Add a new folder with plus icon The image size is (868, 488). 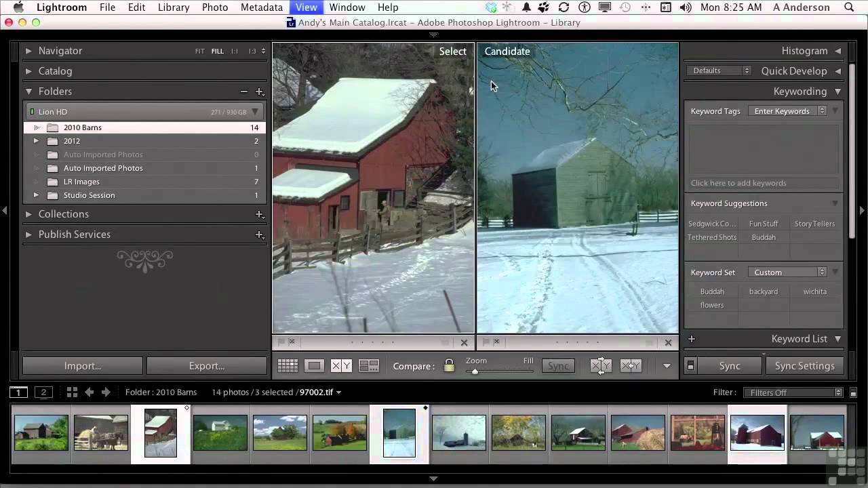259,91
